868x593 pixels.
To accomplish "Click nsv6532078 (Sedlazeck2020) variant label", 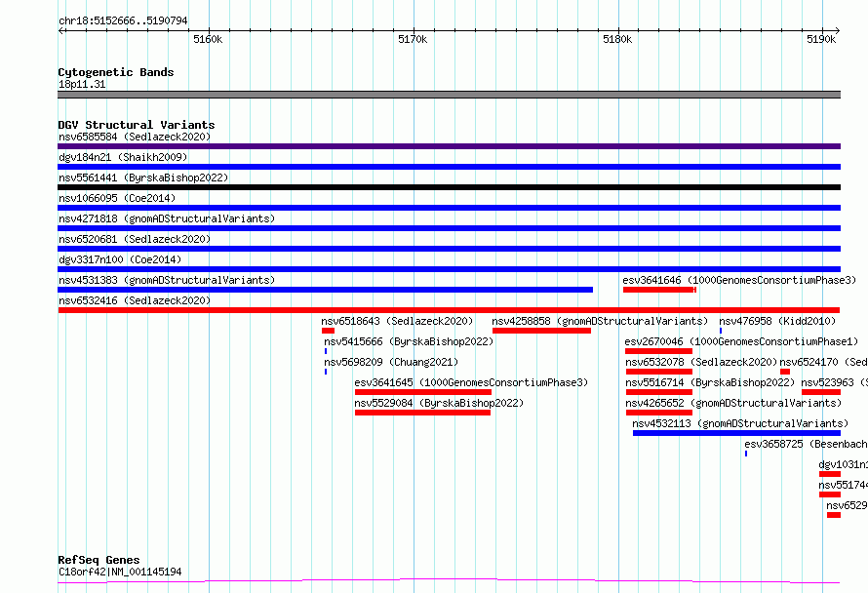I will (701, 362).
